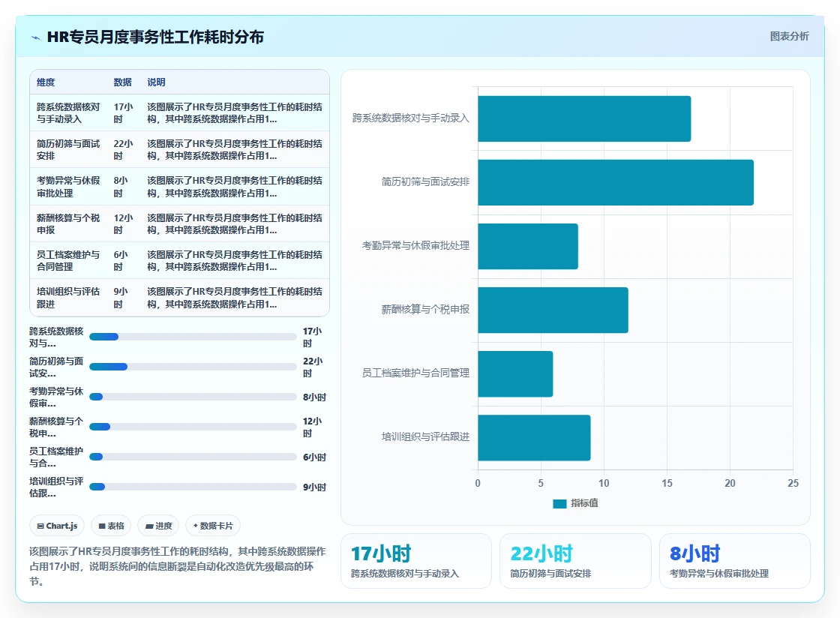Click the 17小时 cell in table
The image size is (840, 618).
[124, 113]
